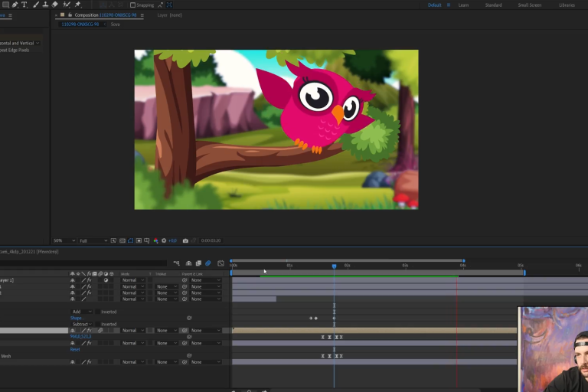Select the Puppet Pin tool
Viewport: 588px width, 392px height.
[x=77, y=5]
